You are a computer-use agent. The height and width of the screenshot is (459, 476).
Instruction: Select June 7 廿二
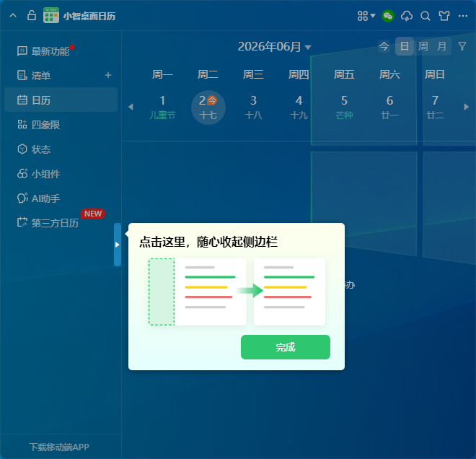[435, 108]
